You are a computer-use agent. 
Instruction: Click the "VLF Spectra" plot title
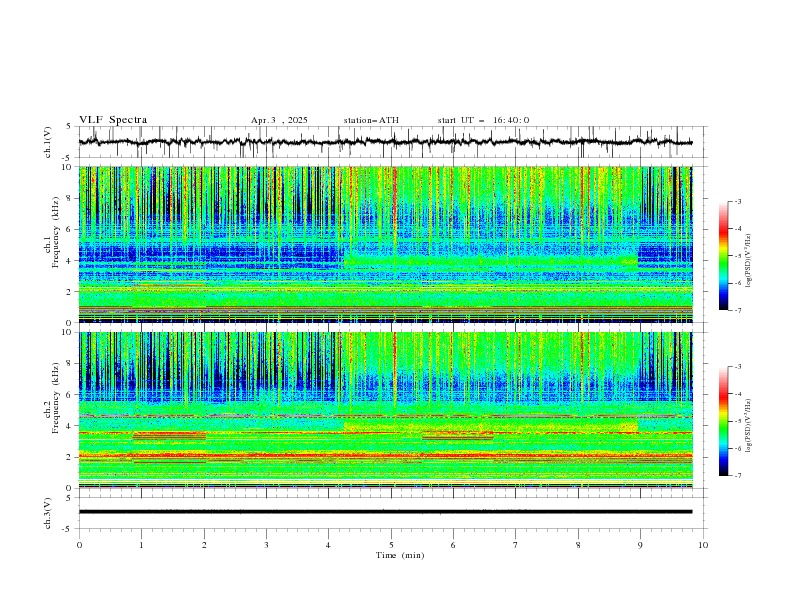[113, 120]
